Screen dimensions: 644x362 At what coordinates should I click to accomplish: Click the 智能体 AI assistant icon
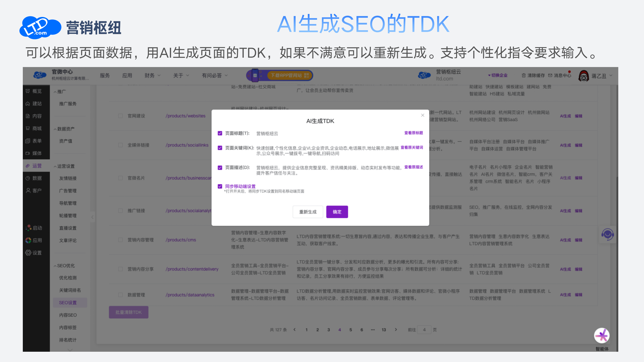602,335
